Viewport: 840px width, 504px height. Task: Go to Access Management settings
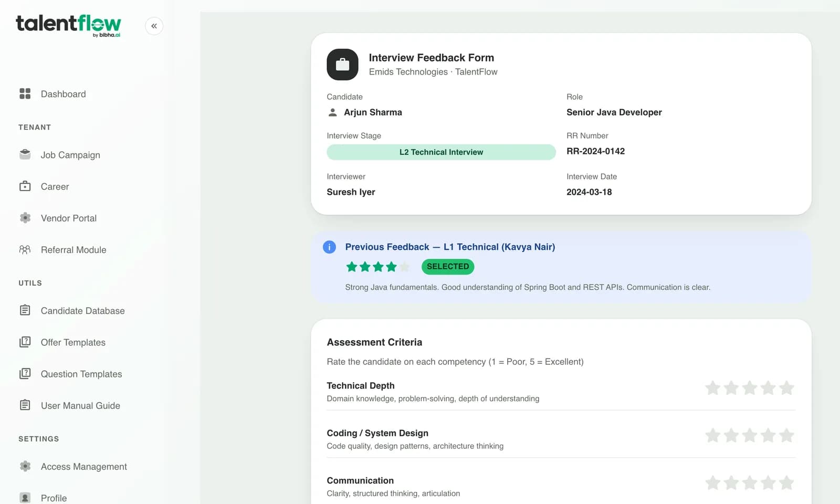[84, 466]
